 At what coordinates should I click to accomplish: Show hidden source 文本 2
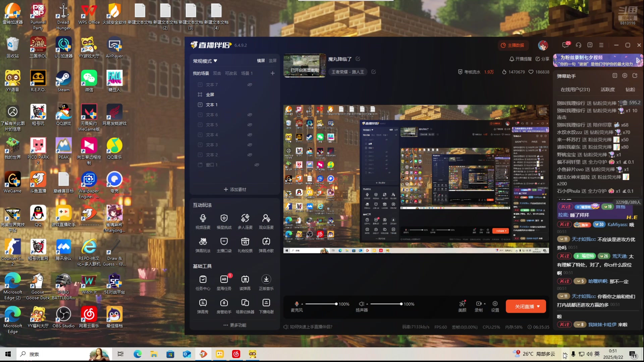click(250, 155)
